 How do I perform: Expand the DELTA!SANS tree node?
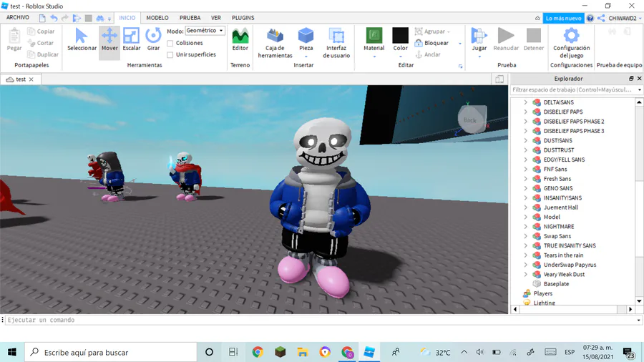pyautogui.click(x=525, y=102)
